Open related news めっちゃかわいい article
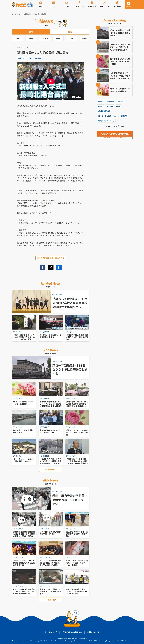 point(51,301)
